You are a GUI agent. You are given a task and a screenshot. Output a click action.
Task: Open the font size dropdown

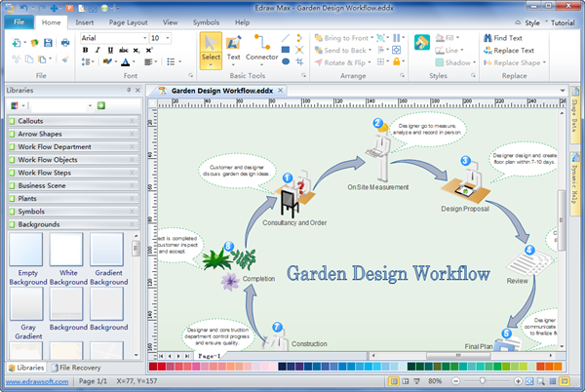coord(169,38)
